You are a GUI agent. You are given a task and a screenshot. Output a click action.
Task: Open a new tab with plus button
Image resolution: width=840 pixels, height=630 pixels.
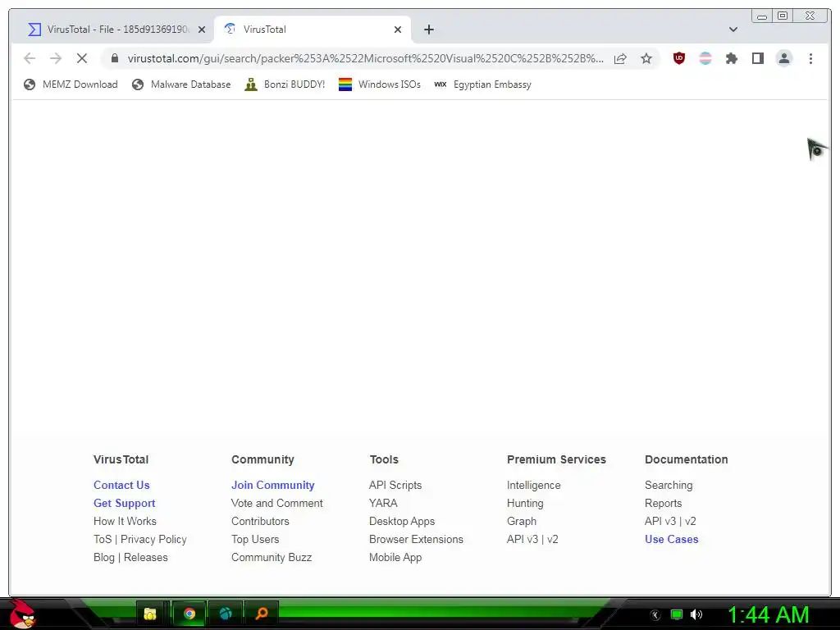point(428,30)
